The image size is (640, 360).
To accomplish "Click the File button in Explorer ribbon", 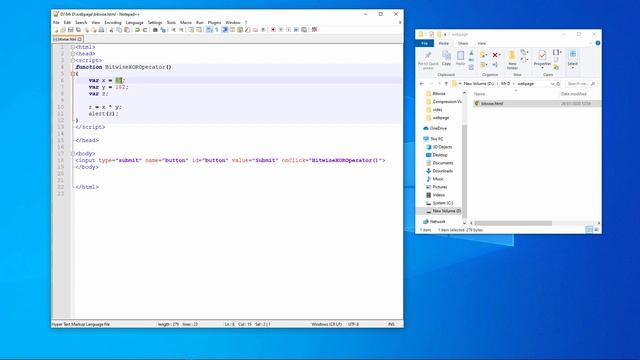I will [x=424, y=43].
